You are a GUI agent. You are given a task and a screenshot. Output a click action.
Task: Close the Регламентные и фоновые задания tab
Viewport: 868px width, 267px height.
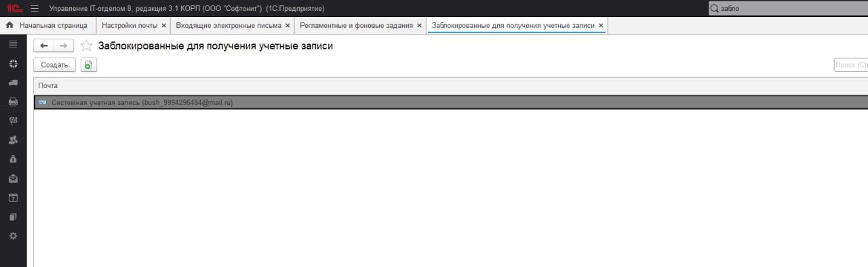[419, 25]
